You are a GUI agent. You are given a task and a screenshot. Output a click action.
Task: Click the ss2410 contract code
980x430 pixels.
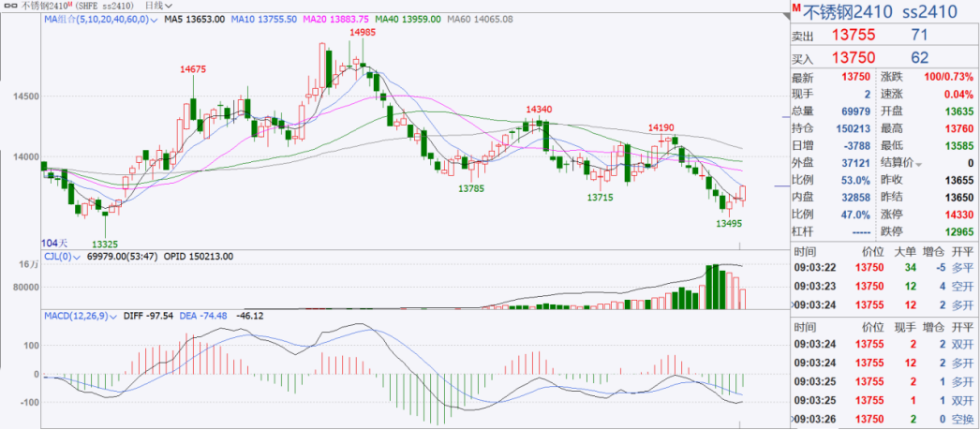pos(930,12)
